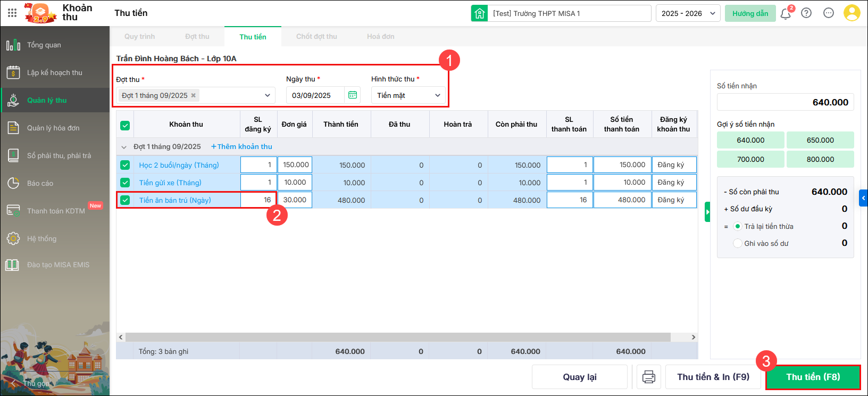Screen dimensions: 868x396
Task: Uncheck the Học 2 buổi/ngày row checkbox
Action: pyautogui.click(x=125, y=165)
